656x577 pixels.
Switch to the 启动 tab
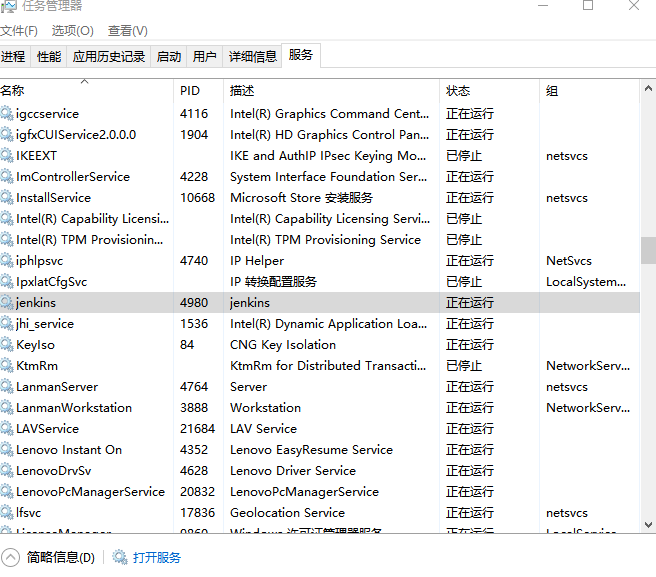[x=169, y=56]
